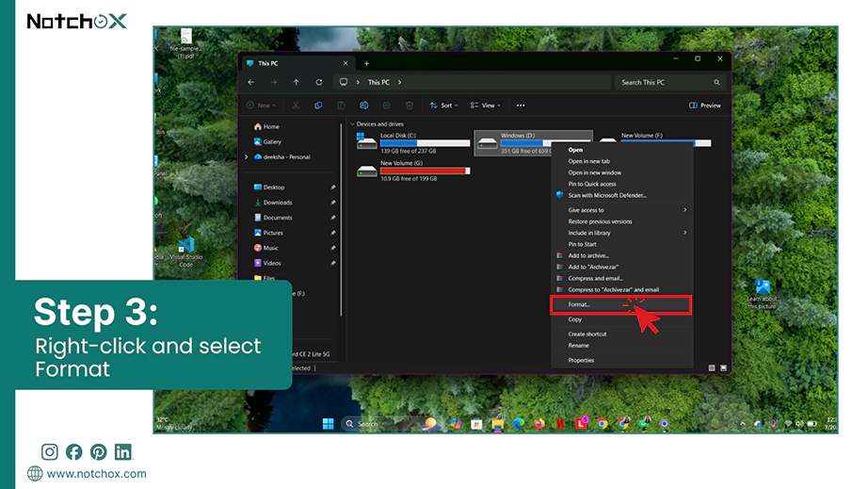Click the Back navigation arrow

pyautogui.click(x=251, y=82)
